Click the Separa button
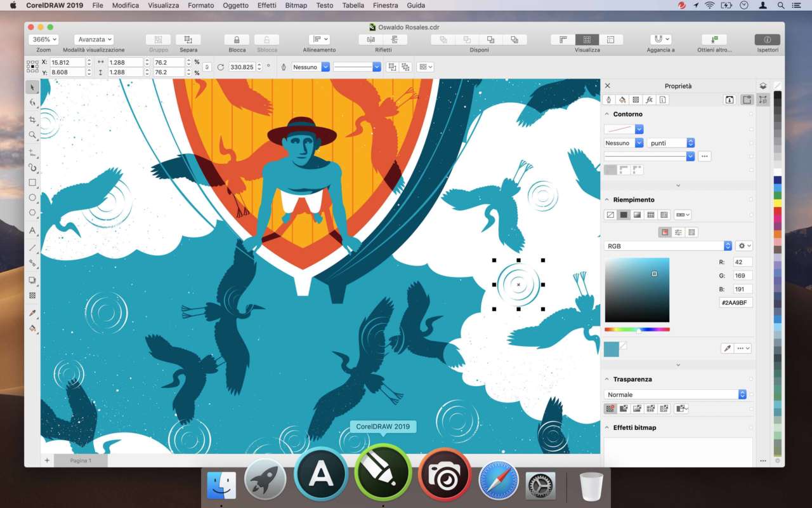 click(x=188, y=40)
